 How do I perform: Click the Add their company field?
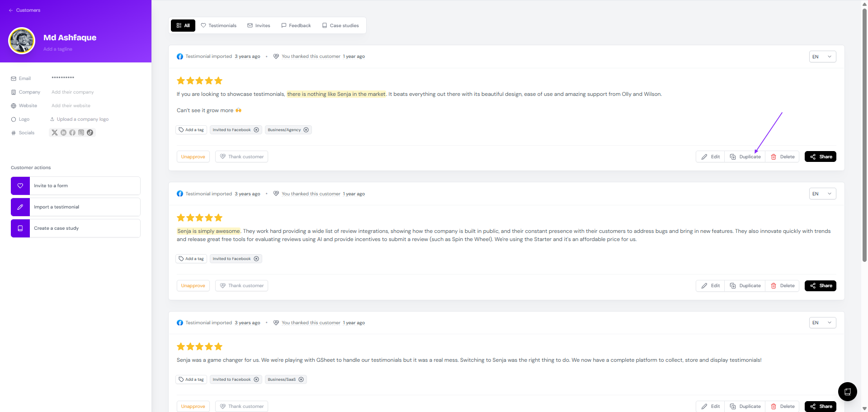(73, 92)
